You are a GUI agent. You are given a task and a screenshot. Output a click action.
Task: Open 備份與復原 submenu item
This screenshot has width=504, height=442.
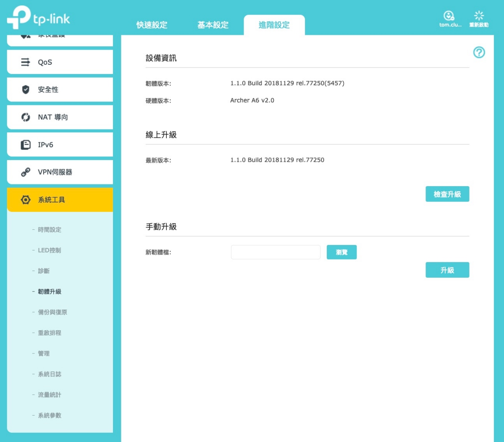click(x=52, y=312)
